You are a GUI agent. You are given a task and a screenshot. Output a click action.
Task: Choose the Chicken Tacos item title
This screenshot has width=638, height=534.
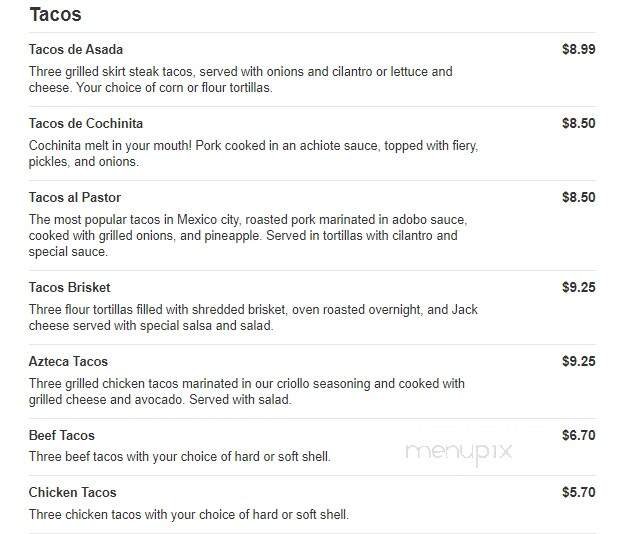(73, 492)
